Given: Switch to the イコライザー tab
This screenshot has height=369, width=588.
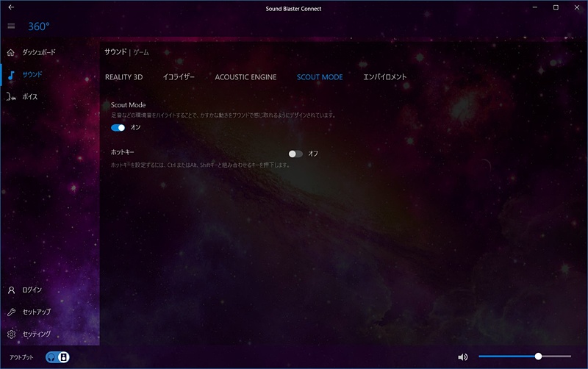Looking at the screenshot, I should click(x=179, y=77).
